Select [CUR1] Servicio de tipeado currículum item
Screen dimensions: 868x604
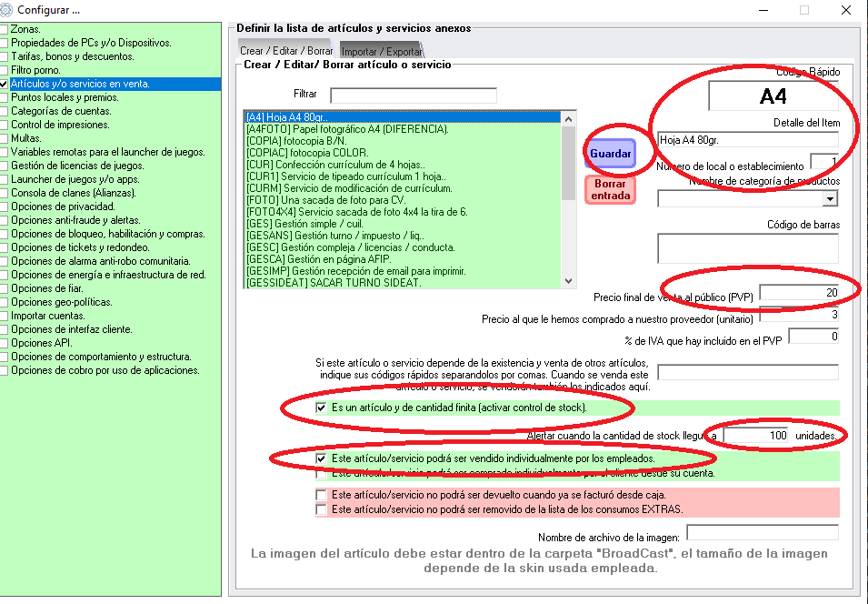tap(403, 176)
